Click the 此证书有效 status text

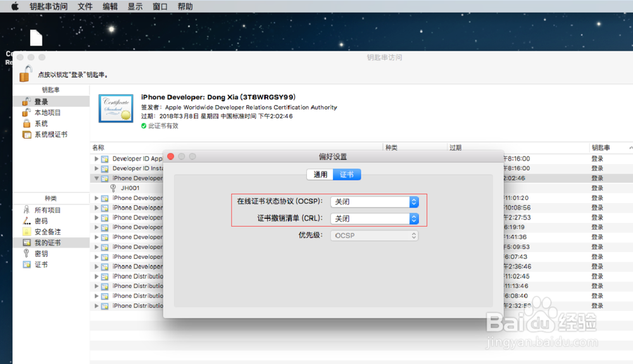coord(163,126)
